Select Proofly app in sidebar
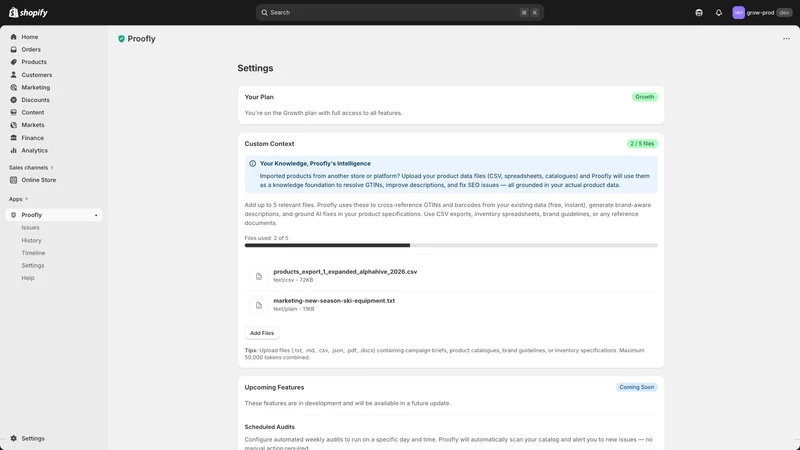 tap(54, 215)
